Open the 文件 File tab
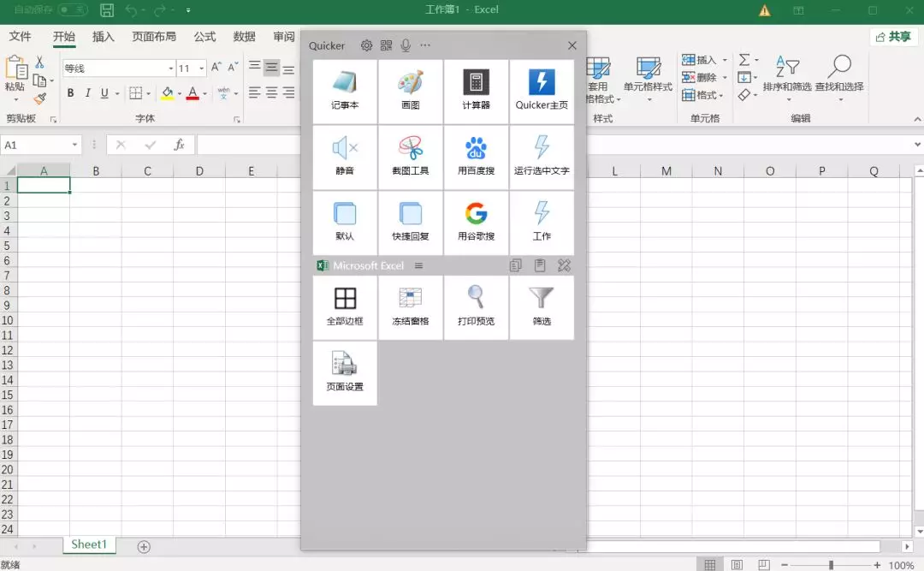Image resolution: width=924 pixels, height=571 pixels. pyautogui.click(x=20, y=37)
